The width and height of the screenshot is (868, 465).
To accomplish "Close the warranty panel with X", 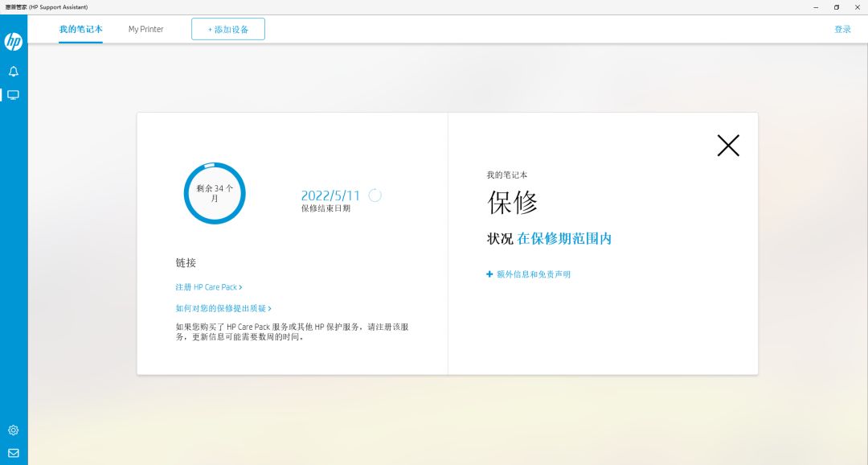I will (x=728, y=145).
